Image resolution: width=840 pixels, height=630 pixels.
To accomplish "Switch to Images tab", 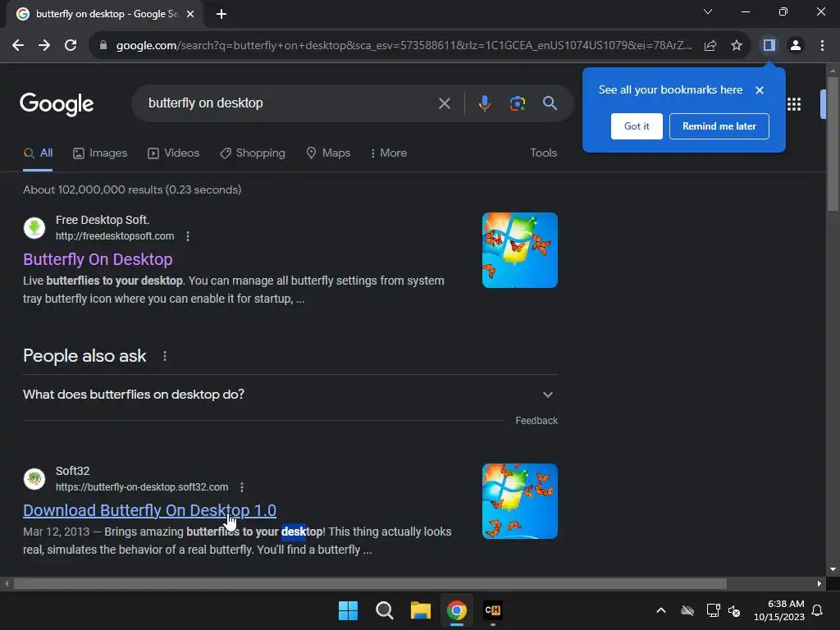I will click(100, 153).
